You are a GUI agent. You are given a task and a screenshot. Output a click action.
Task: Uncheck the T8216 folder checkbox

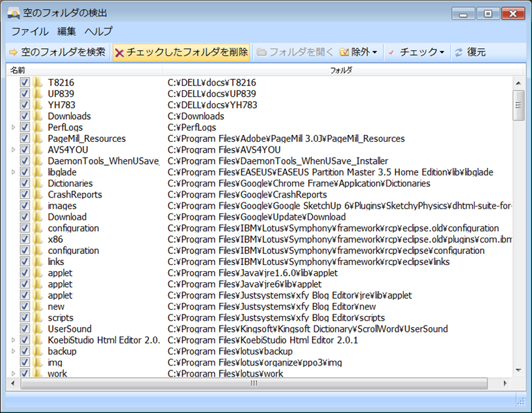(25, 83)
